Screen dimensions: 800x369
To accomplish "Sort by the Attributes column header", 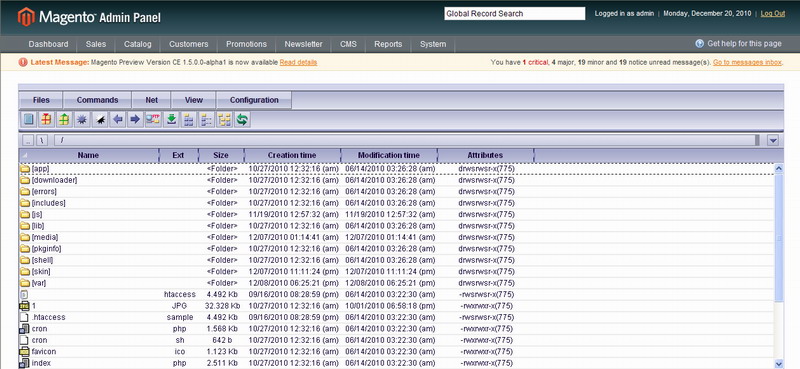I will pyautogui.click(x=485, y=155).
